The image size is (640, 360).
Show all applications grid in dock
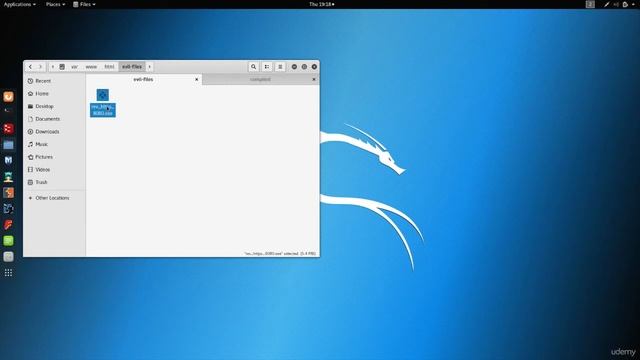click(8, 273)
